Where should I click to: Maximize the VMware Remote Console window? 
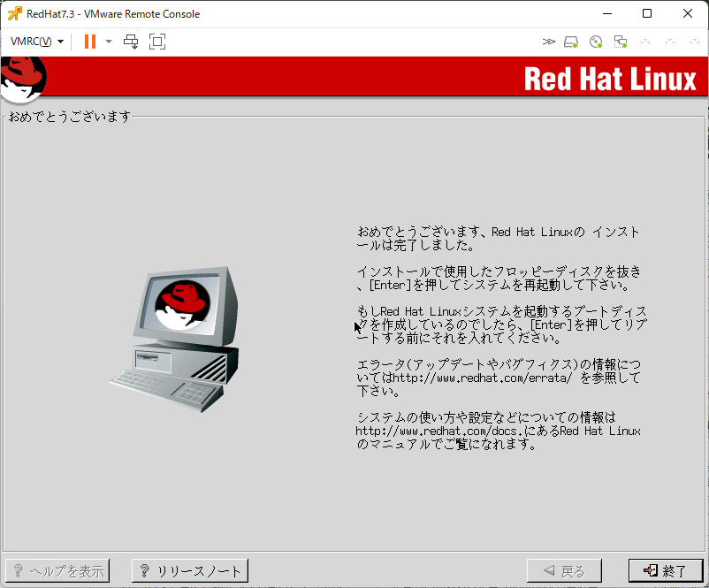coord(647,13)
